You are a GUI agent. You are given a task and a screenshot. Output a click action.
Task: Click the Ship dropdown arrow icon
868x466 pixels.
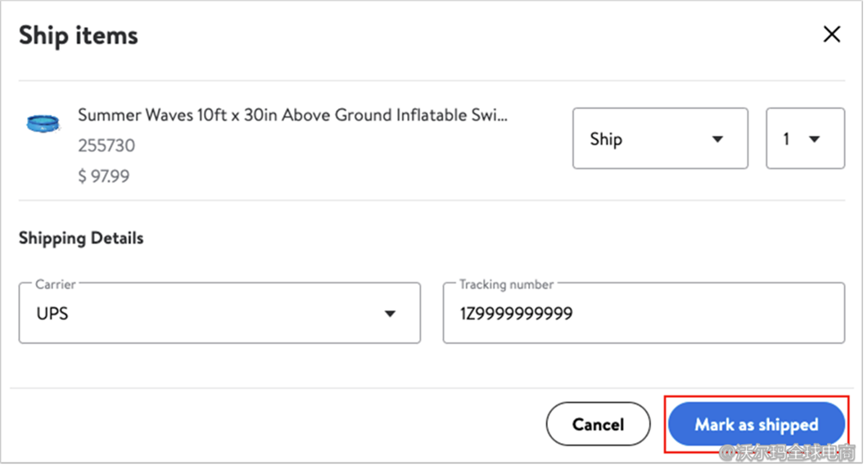[717, 139]
